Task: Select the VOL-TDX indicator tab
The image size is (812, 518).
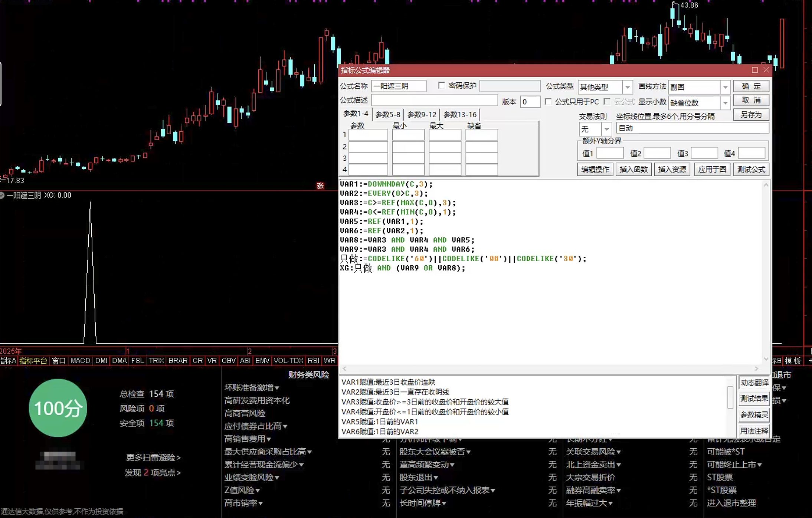Action: click(x=288, y=361)
